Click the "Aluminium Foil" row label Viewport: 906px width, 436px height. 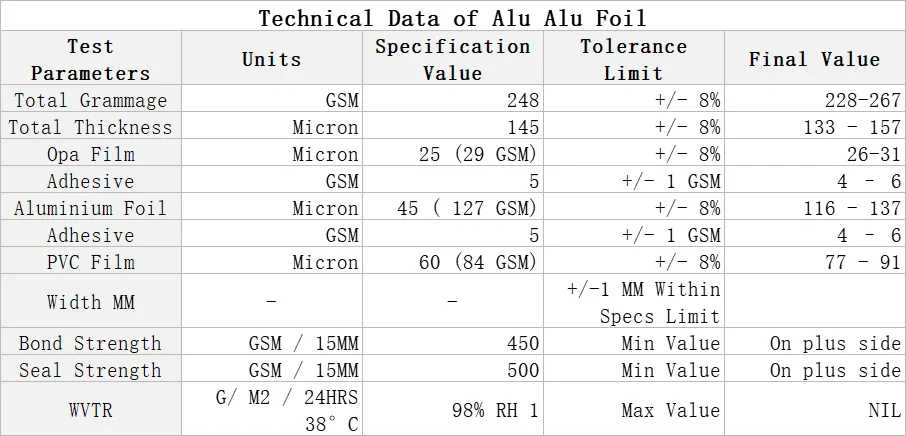coord(90,208)
